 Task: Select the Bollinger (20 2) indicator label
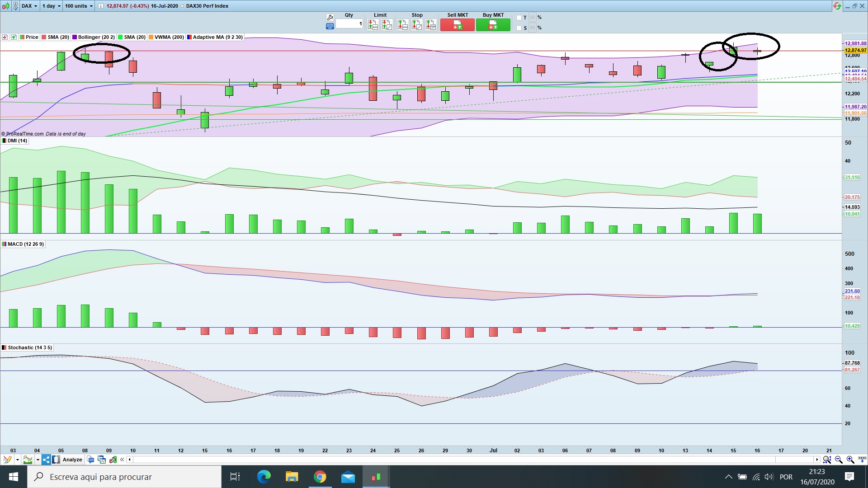click(x=96, y=37)
